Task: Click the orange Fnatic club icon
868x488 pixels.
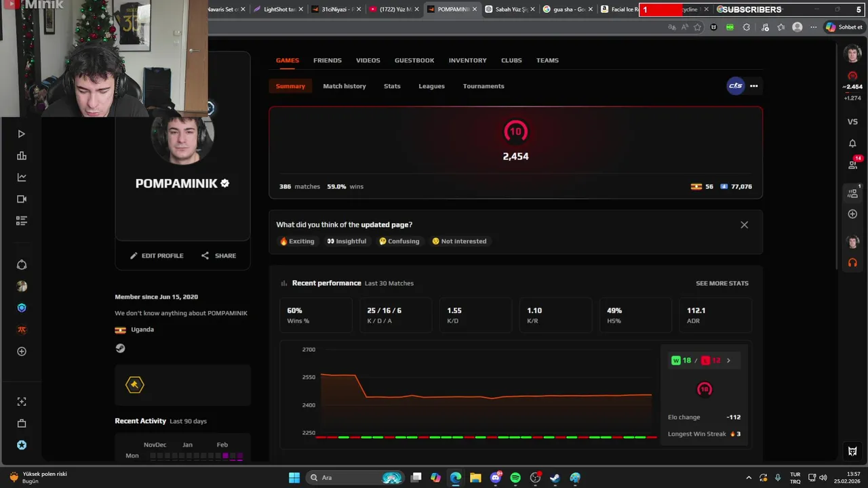Action: [22, 329]
